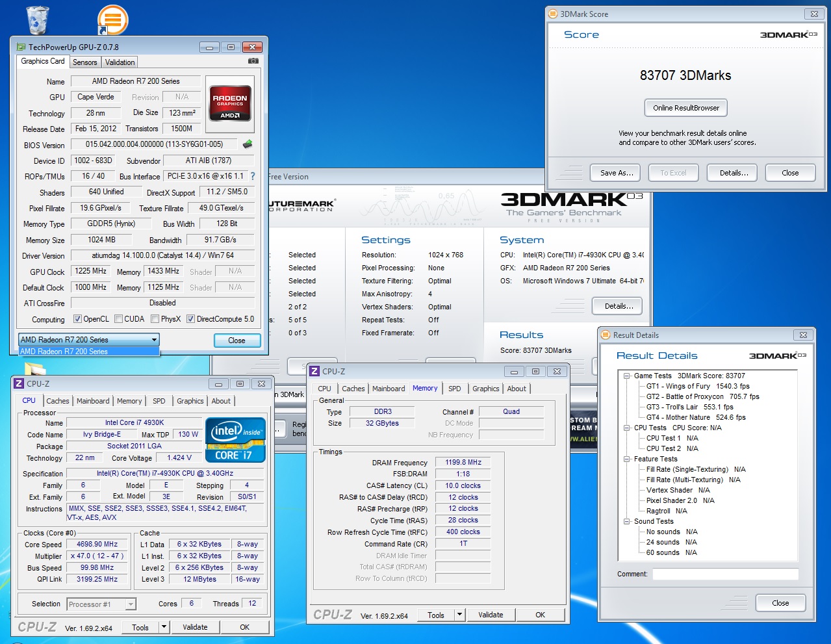Click the CPU-Z memory window title icon
This screenshot has width=831, height=644.
click(x=314, y=371)
